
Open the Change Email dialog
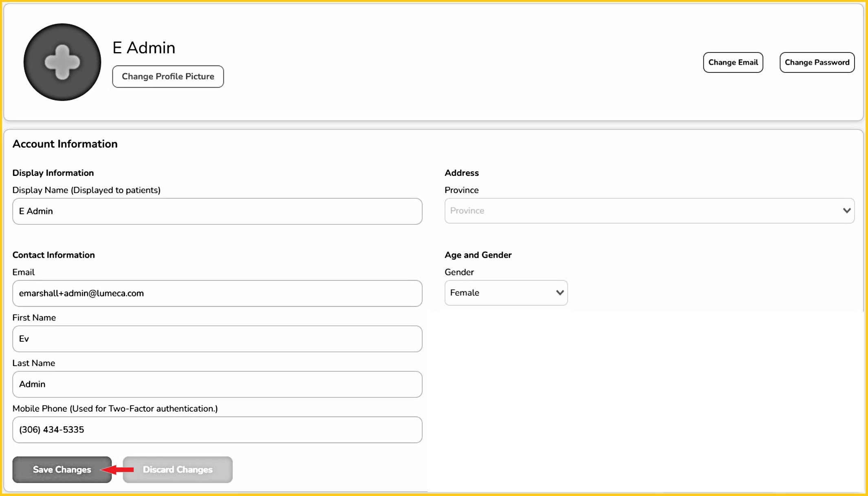point(733,62)
